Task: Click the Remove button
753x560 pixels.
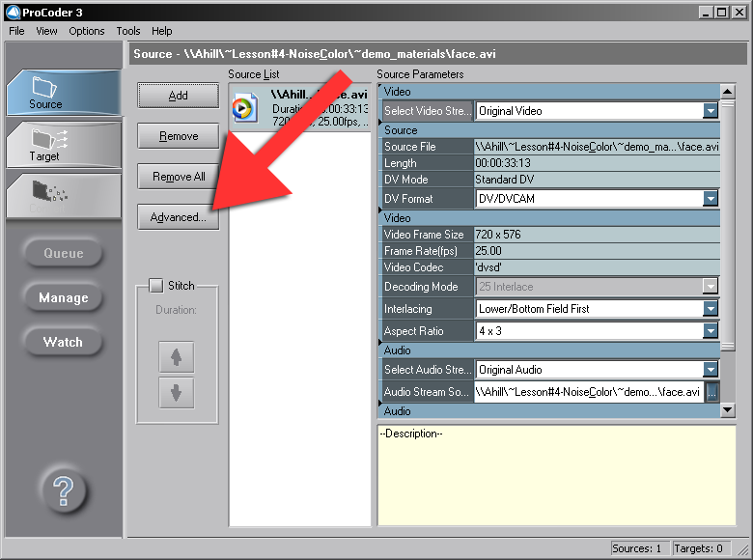Action: 179,136
